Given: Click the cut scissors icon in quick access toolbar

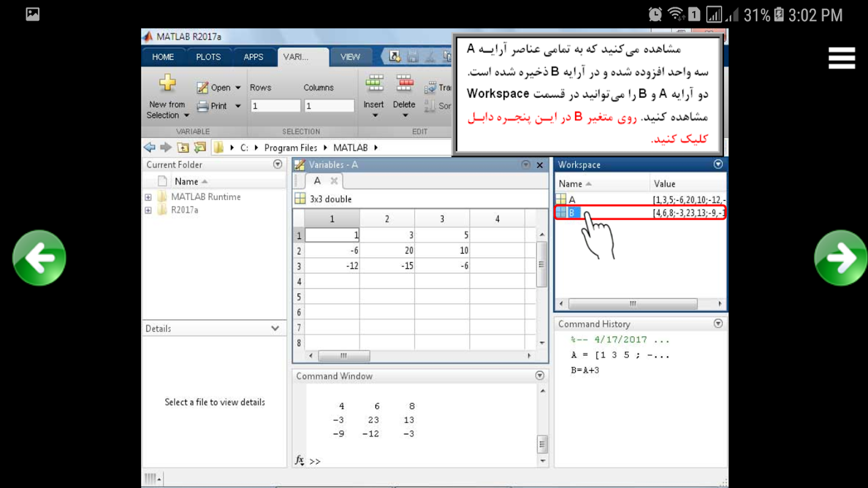Looking at the screenshot, I should point(430,57).
